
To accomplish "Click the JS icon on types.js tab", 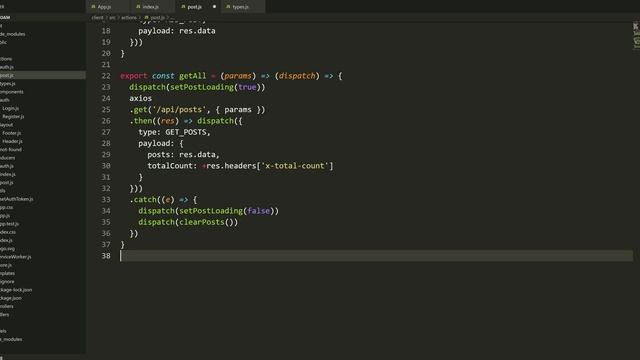I will tap(228, 7).
